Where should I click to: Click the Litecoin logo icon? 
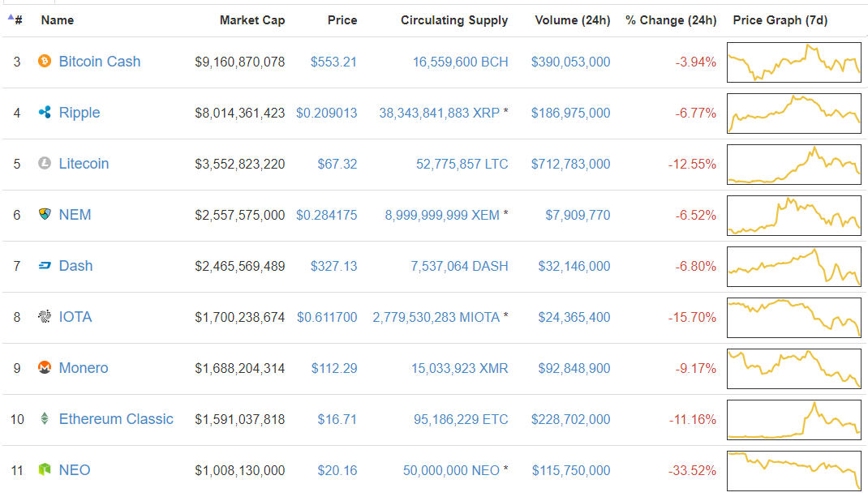pos(45,164)
